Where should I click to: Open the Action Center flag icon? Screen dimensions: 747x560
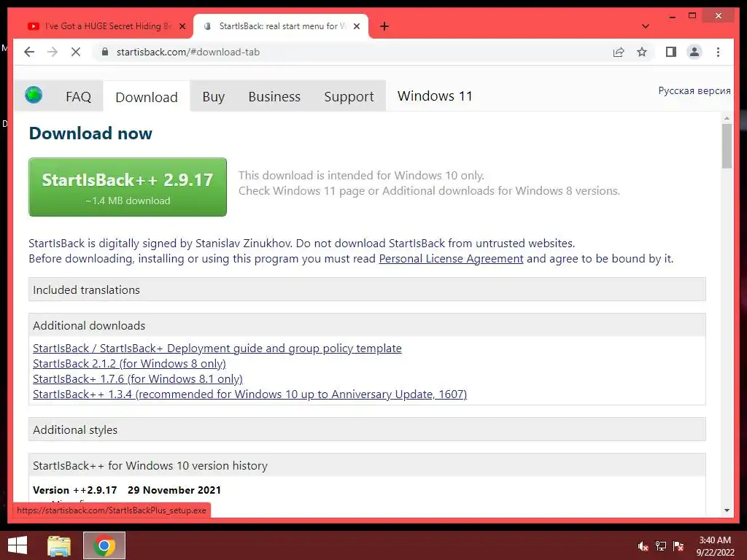678,546
